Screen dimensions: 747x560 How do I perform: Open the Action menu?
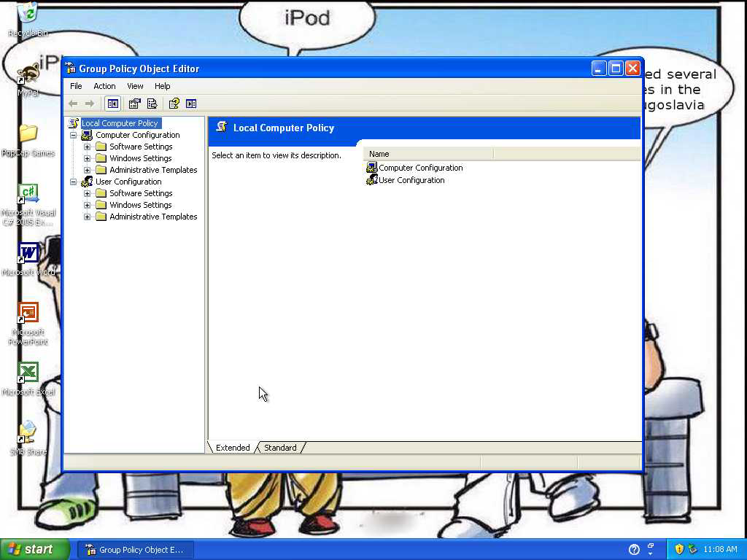pos(104,86)
